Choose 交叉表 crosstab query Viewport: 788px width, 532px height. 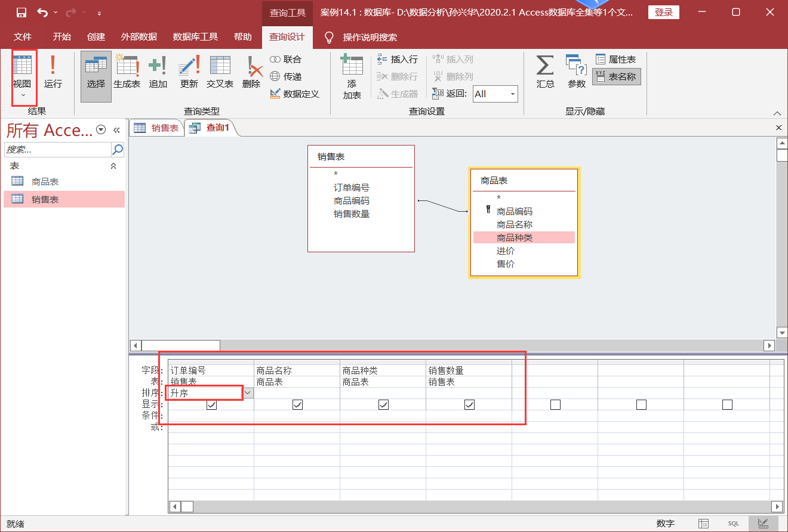[x=220, y=72]
